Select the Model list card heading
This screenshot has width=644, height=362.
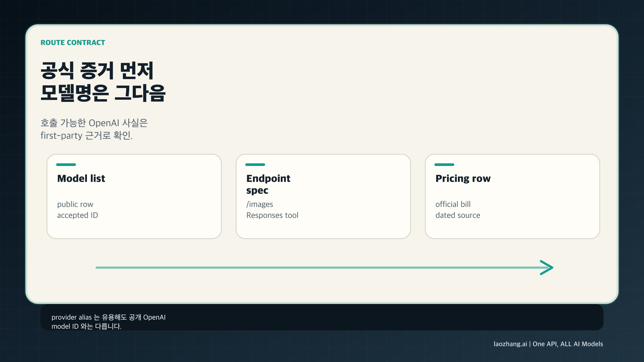[x=81, y=179]
